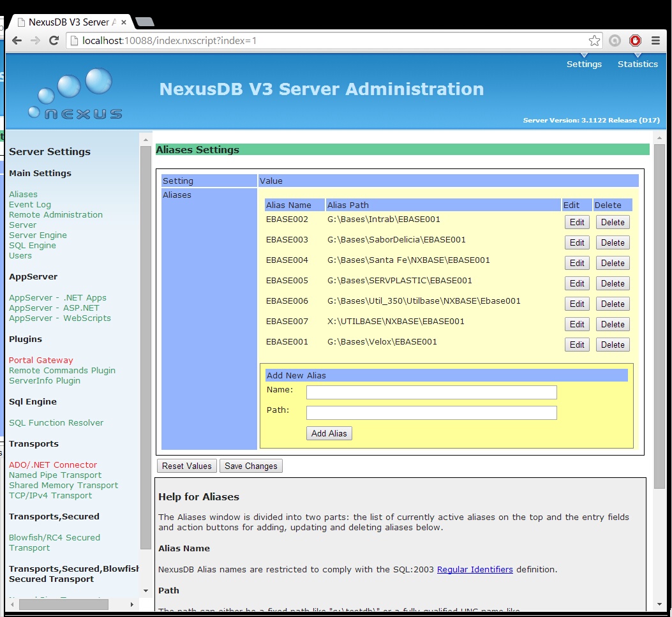This screenshot has width=672, height=617.
Task: Select the NexusDB V3 Server tab
Action: (72, 22)
